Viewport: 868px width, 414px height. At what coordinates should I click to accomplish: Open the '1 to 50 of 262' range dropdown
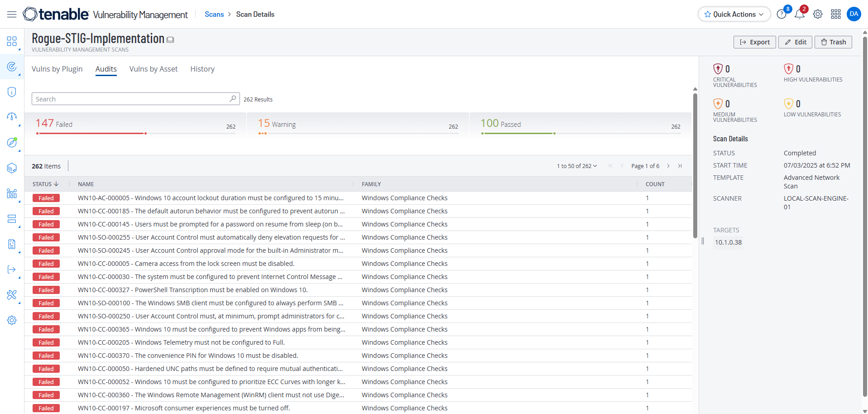click(576, 166)
